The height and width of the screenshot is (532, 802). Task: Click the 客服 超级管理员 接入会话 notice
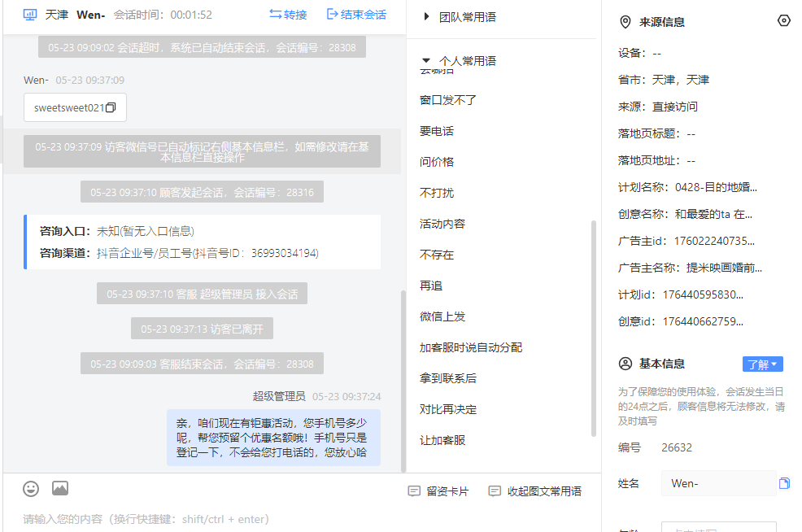202,294
